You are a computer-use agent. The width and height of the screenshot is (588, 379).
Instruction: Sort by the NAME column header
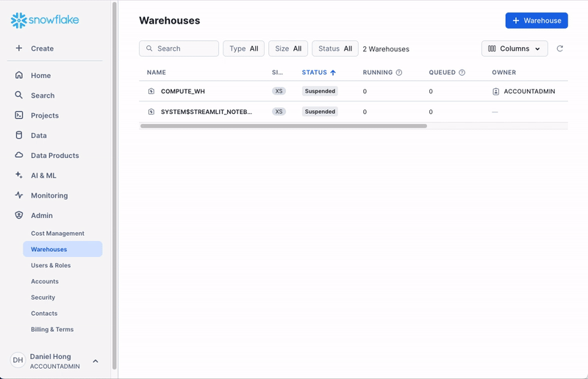click(x=157, y=73)
